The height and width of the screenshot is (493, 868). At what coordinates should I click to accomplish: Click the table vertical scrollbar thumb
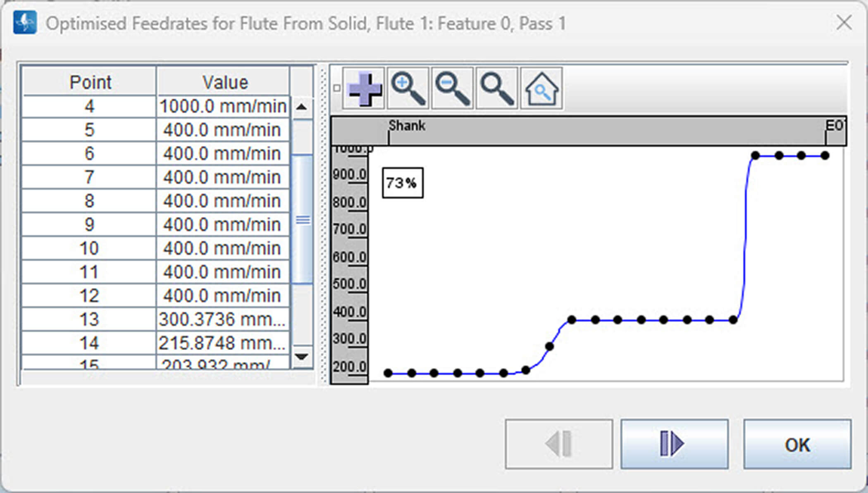coord(303,219)
